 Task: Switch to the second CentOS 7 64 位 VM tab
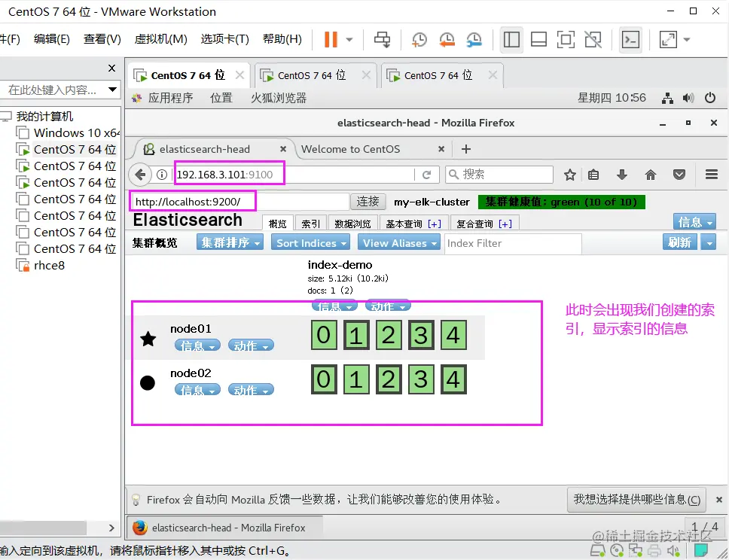tap(312, 75)
